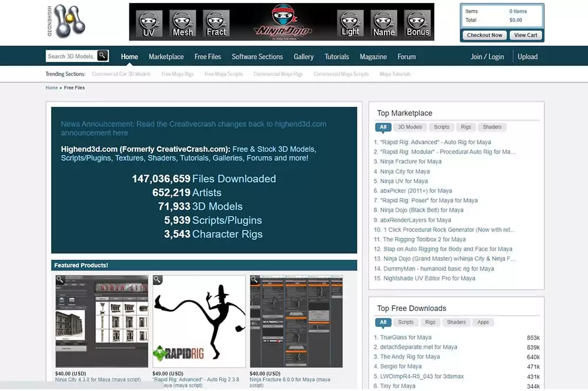The image size is (588, 391).
Task: Click the Home breadcrumb link
Action: tap(52, 88)
